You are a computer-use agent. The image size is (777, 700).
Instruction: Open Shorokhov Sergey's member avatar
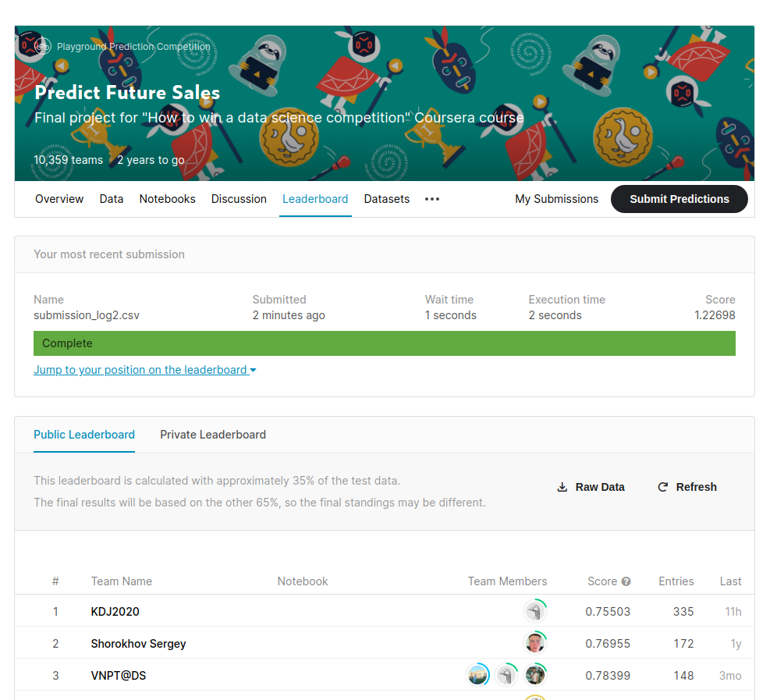click(534, 643)
